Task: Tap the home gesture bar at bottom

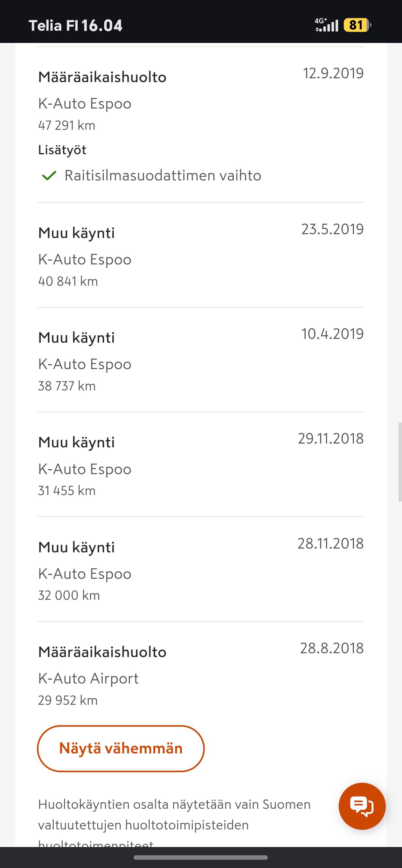Action: tap(201, 857)
